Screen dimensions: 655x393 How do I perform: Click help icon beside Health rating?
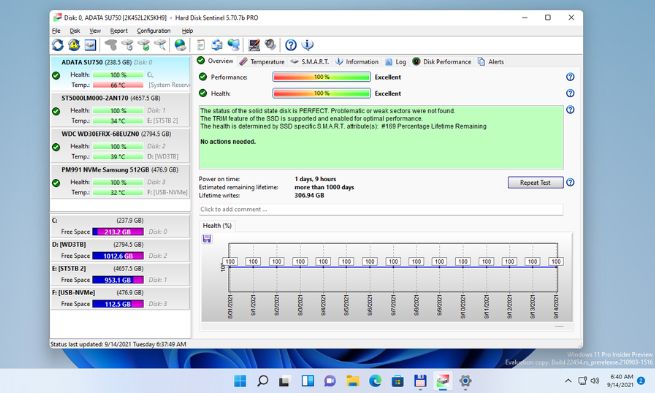pos(570,93)
